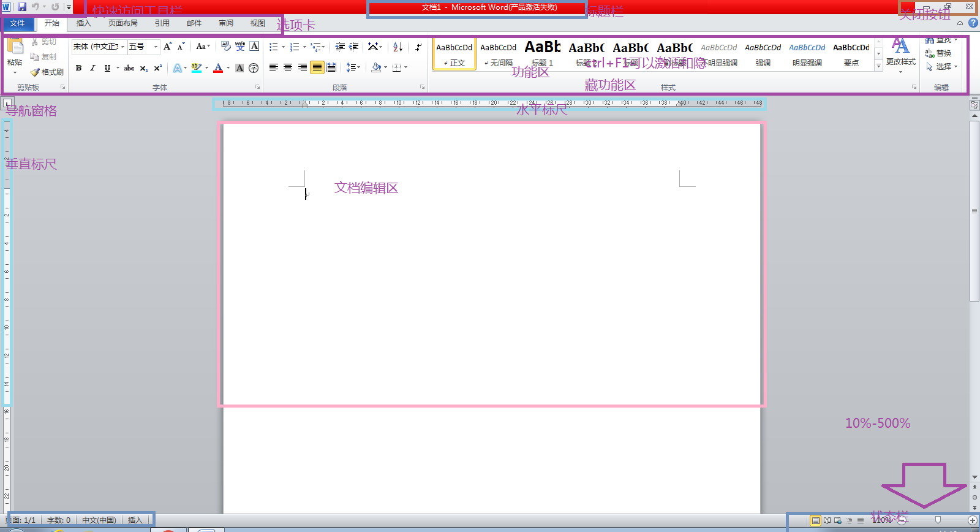Click the Clear Formatting eraser icon
The width and height of the screenshot is (980, 532).
point(226,47)
